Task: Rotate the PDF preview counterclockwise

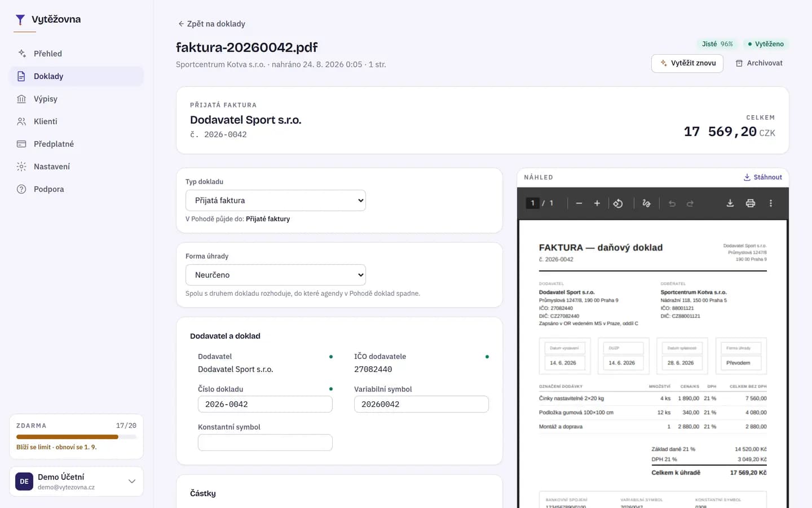Action: (x=618, y=203)
